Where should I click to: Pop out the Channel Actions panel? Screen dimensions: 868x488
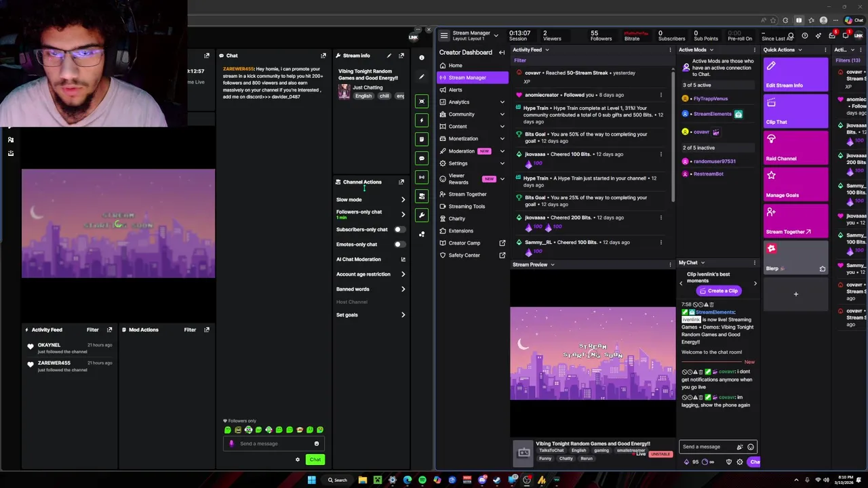(401, 182)
